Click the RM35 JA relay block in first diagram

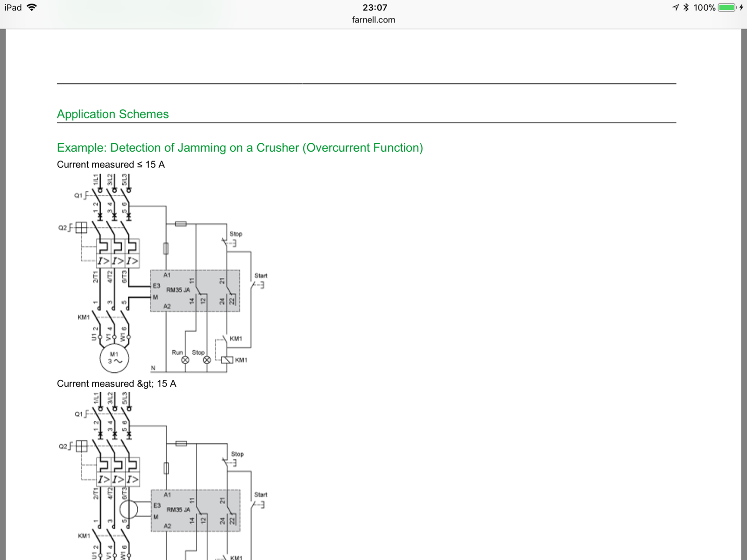(x=195, y=291)
